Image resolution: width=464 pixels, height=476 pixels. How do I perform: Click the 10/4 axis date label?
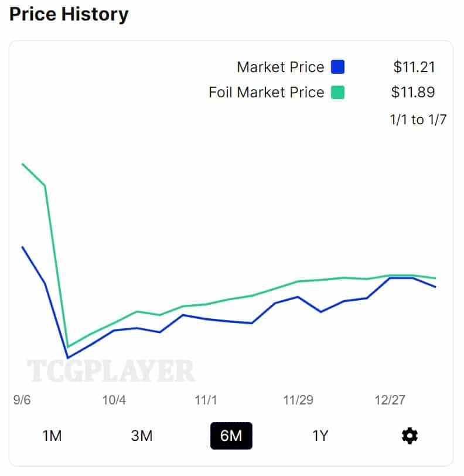pos(114,400)
